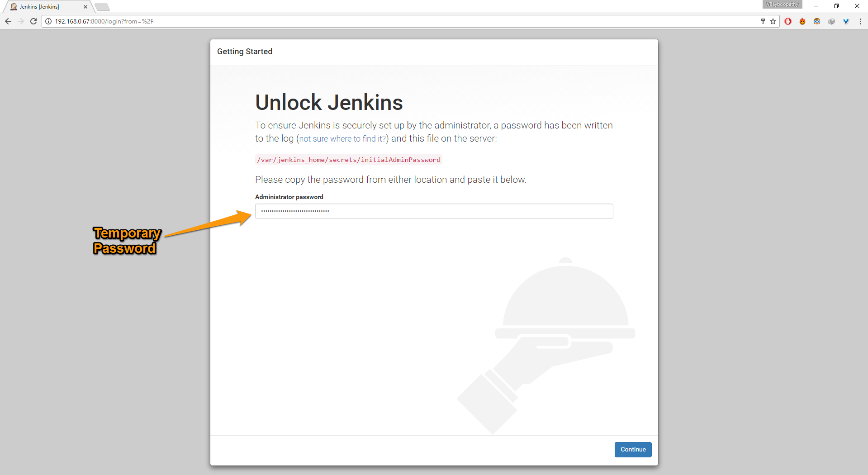868x475 pixels.
Task: Open the 'not sure where to find it?' link
Action: (343, 139)
